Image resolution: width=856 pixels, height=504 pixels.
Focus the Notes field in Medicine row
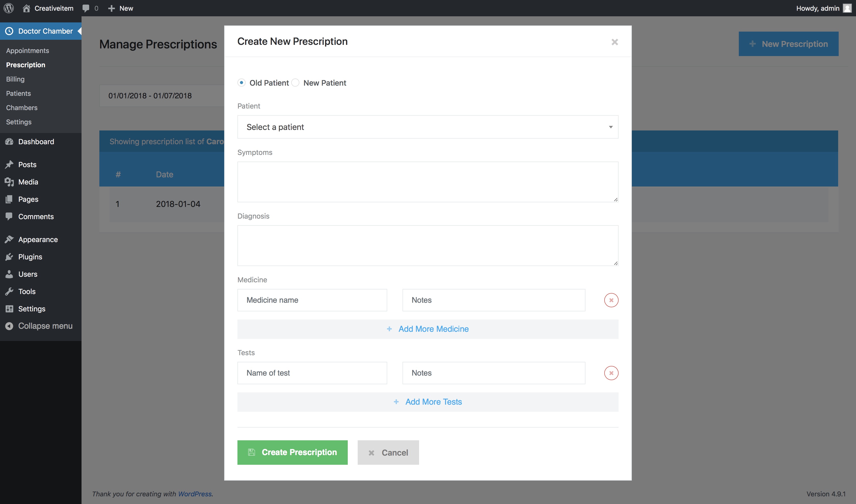point(494,300)
